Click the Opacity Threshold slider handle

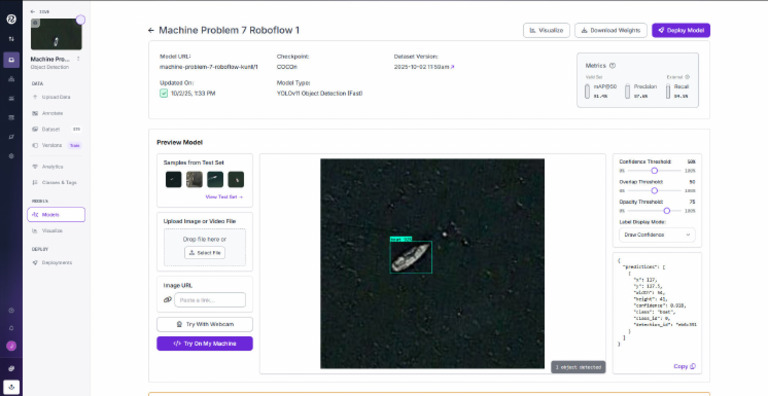tap(667, 211)
